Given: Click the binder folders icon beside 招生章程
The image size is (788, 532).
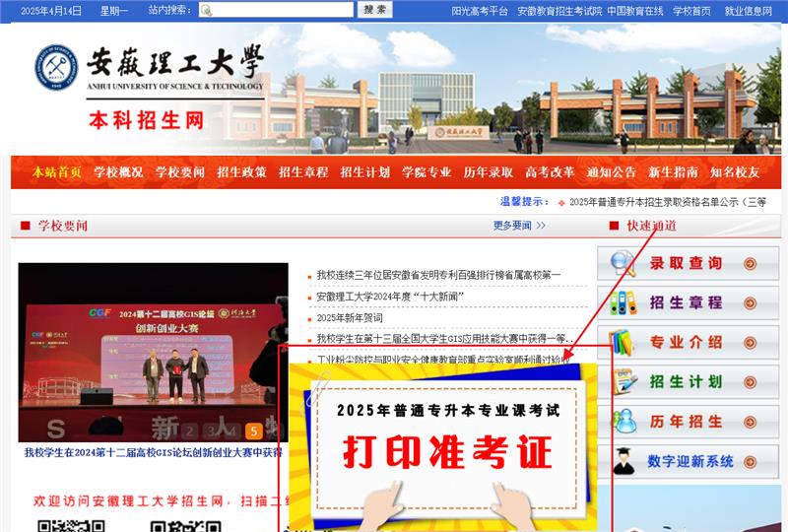Looking at the screenshot, I should point(623,302).
